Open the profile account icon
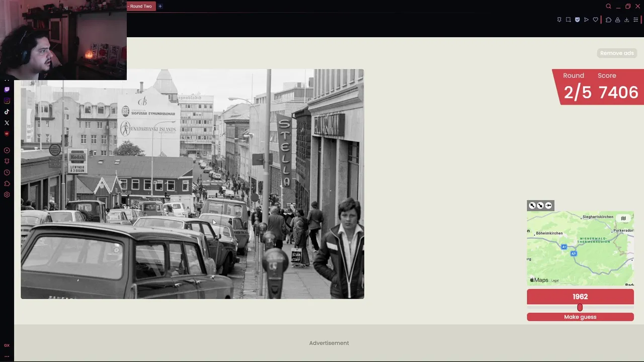 (x=617, y=20)
